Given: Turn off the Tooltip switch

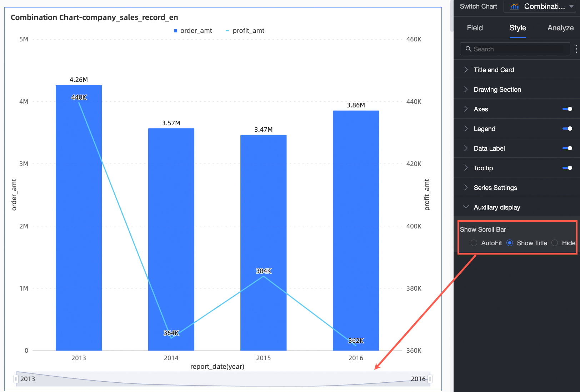Looking at the screenshot, I should point(567,168).
